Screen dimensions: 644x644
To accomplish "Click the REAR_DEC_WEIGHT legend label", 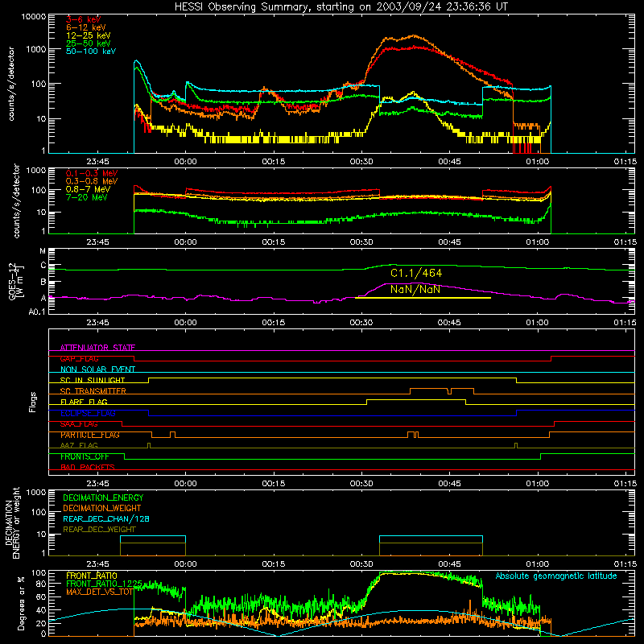I will pos(99,530).
